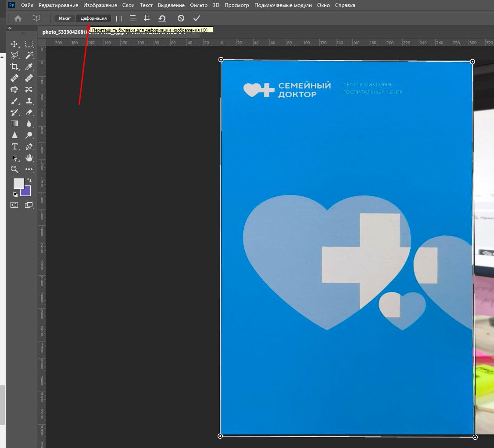Cancel the perspective warp

(x=181, y=18)
